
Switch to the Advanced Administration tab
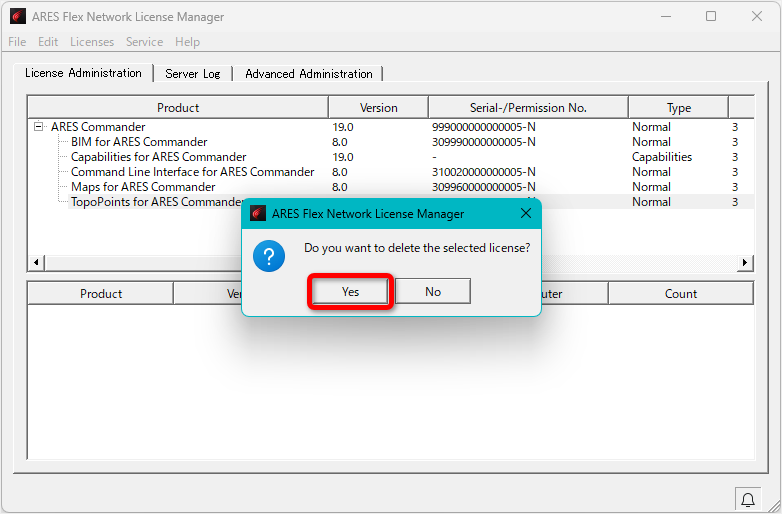coord(309,74)
